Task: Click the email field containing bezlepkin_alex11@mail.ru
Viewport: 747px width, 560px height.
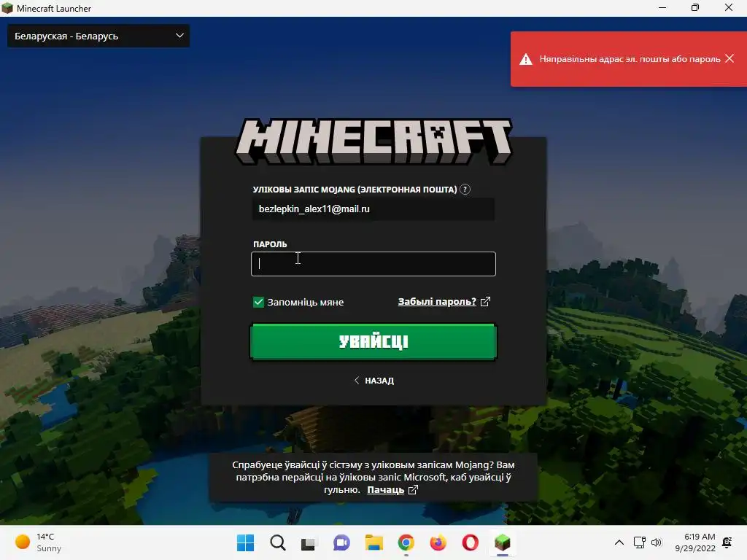Action: (373, 209)
